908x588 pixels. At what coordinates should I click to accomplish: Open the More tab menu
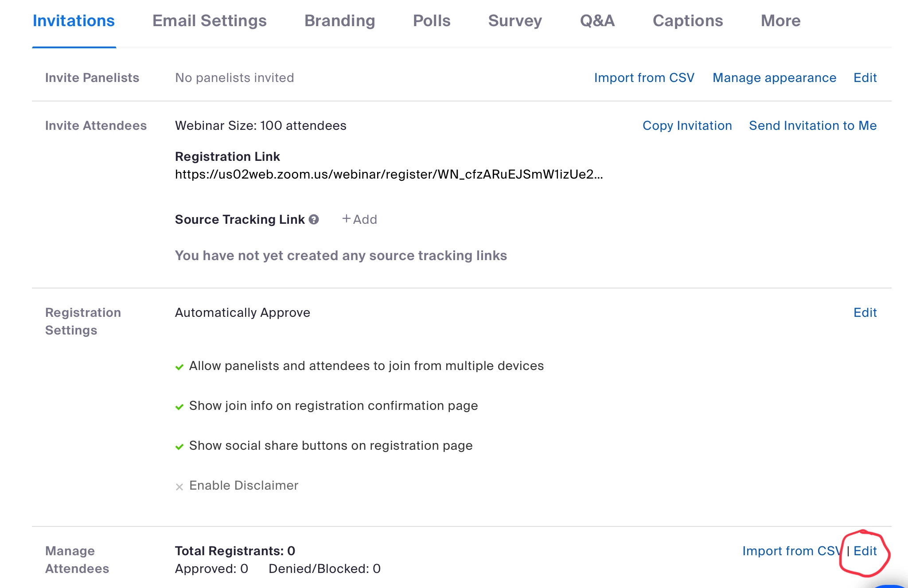(x=781, y=21)
